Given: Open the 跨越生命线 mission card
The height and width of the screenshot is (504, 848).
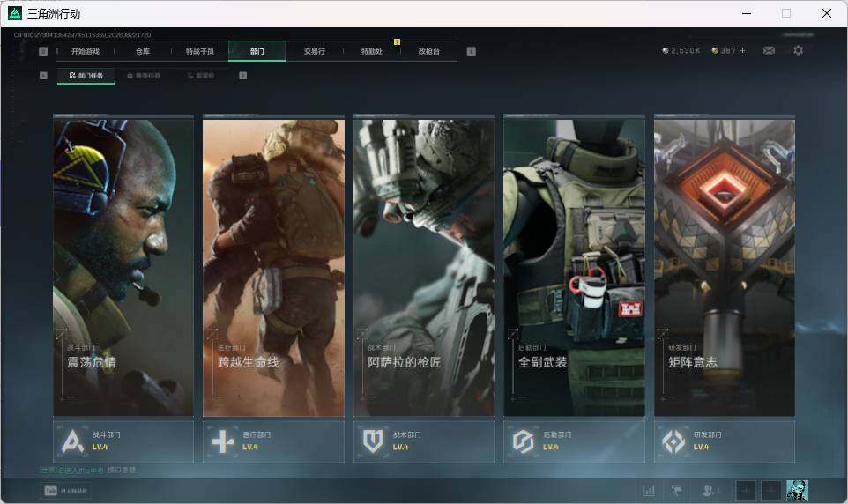Looking at the screenshot, I should (x=273, y=266).
